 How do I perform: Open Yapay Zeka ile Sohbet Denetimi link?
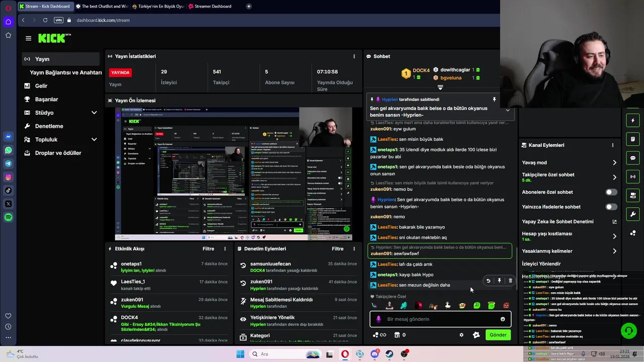pyautogui.click(x=569, y=222)
